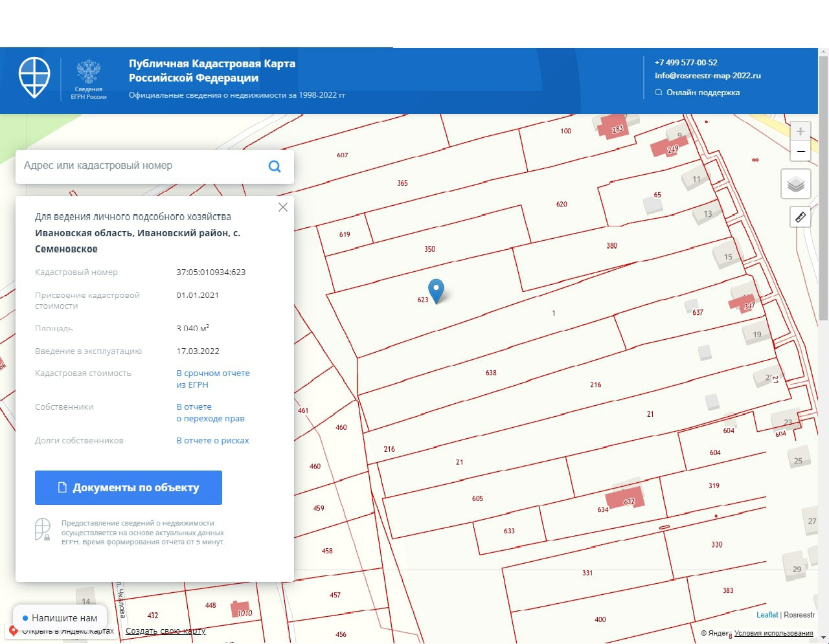Click 'Открыть в Яндекс.Картах' link

pyautogui.click(x=68, y=631)
